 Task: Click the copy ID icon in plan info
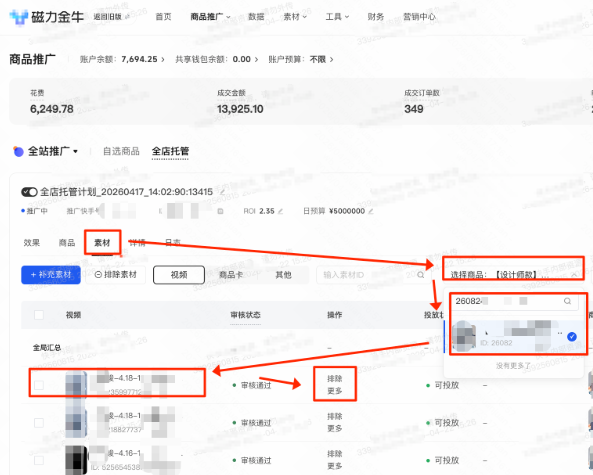coord(220,211)
